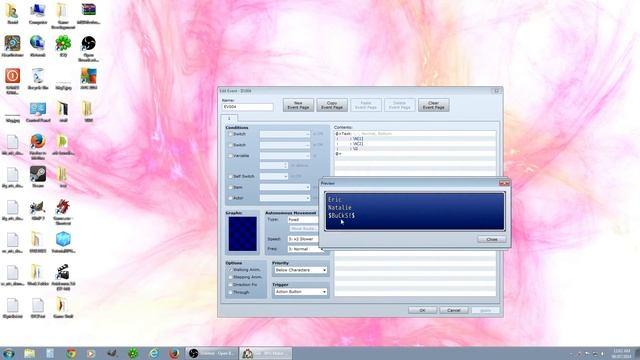The width and height of the screenshot is (640, 360).
Task: Enable the Self Switch condition checkbox
Action: (x=230, y=176)
